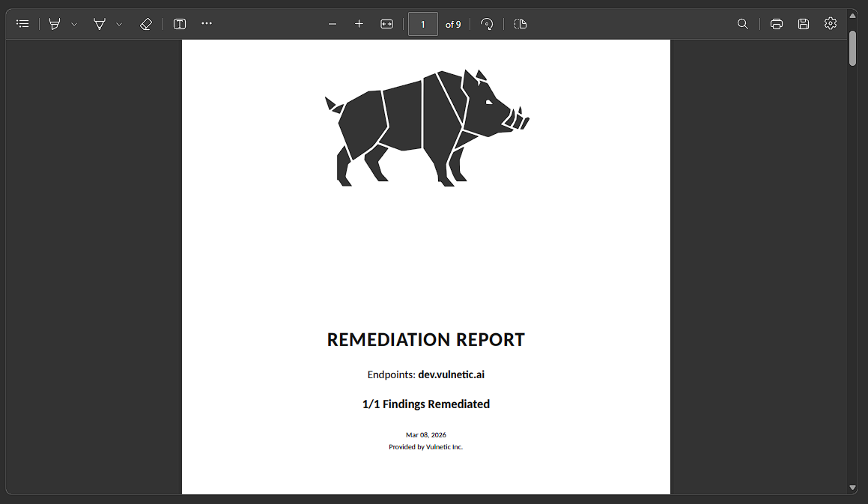Print the Remediation Report PDF
Image resolution: width=868 pixels, height=504 pixels.
click(777, 24)
